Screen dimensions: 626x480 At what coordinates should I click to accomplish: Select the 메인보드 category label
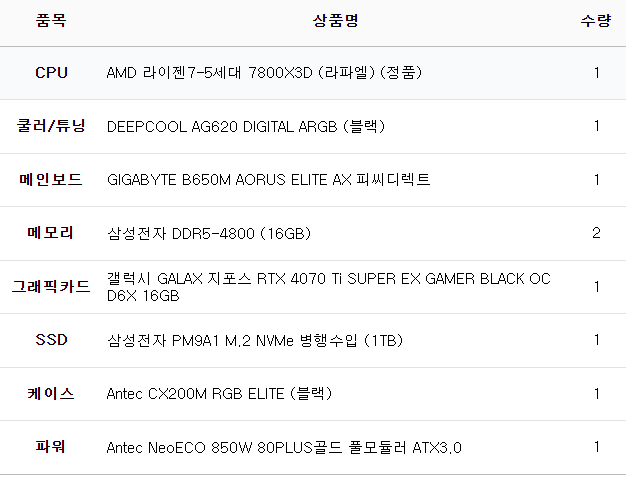51,180
